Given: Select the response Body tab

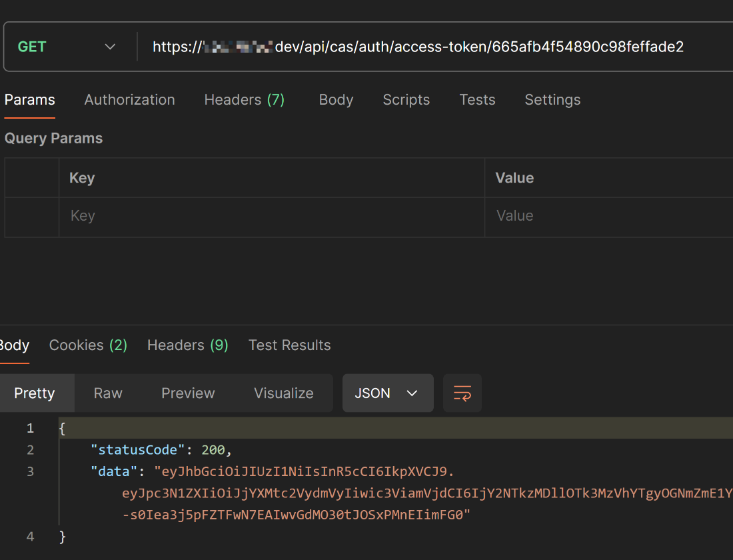Looking at the screenshot, I should [x=14, y=345].
